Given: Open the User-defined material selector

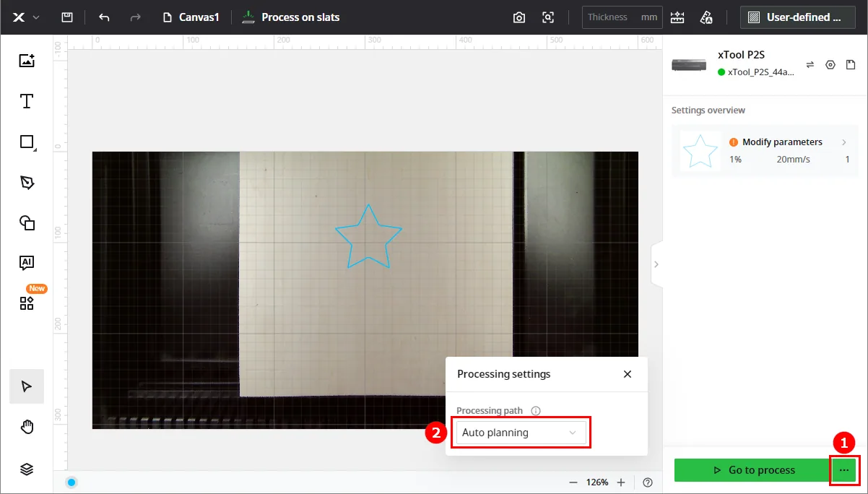Looking at the screenshot, I should coord(797,17).
